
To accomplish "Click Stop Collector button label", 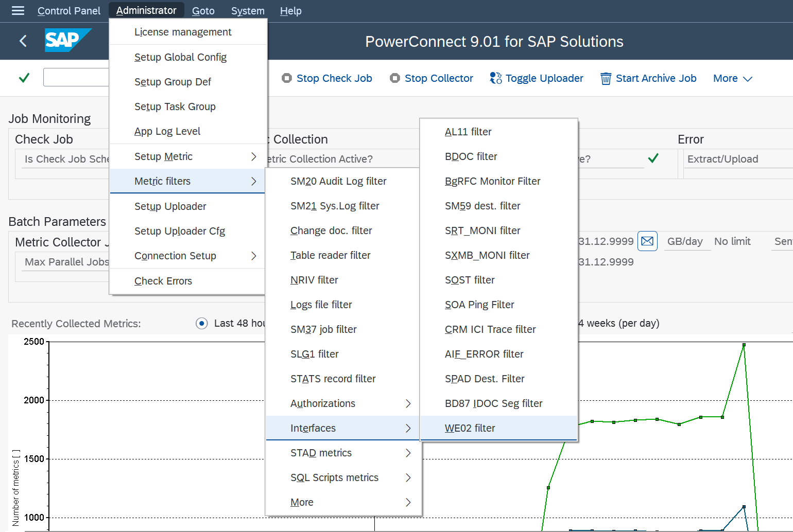I will coord(439,78).
